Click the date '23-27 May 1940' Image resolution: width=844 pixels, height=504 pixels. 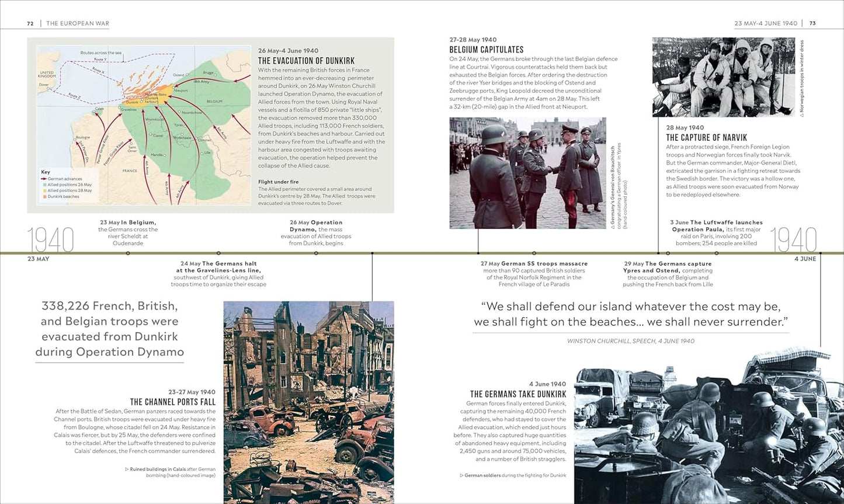click(x=192, y=392)
